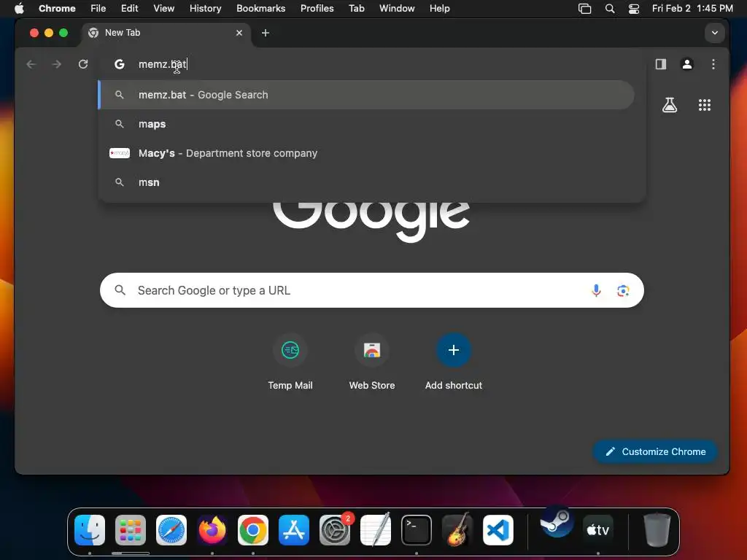Open Safari from the Dock
This screenshot has width=747, height=560.
pyautogui.click(x=171, y=529)
